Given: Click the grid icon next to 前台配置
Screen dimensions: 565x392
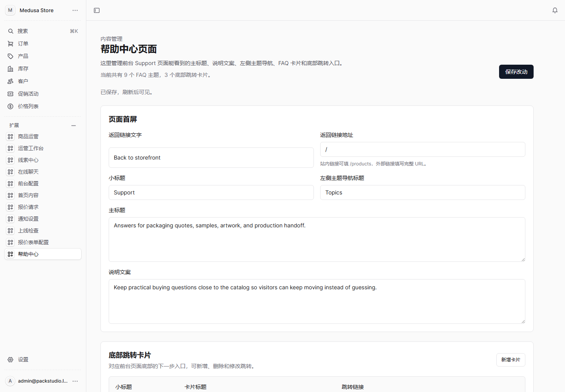Looking at the screenshot, I should pos(11,183).
